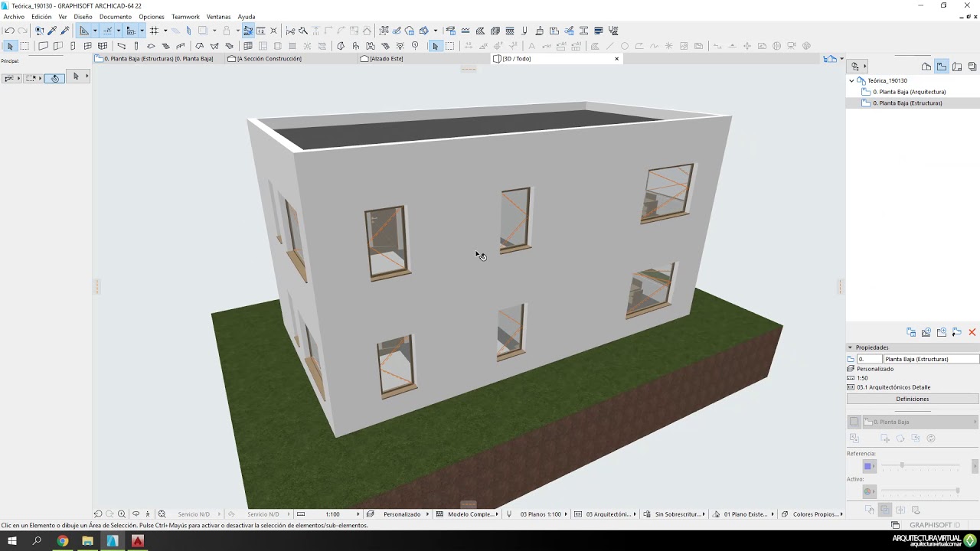
Task: Close the 3D / Todo tab
Action: coord(616,59)
